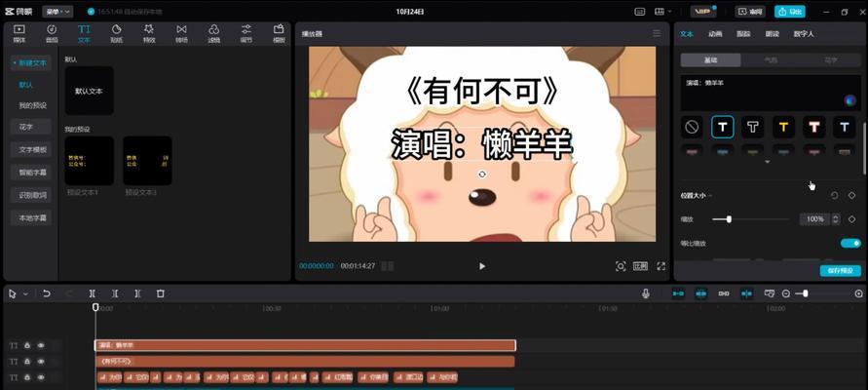
Task: Open the Media (媒体) panel icon
Action: (19, 33)
